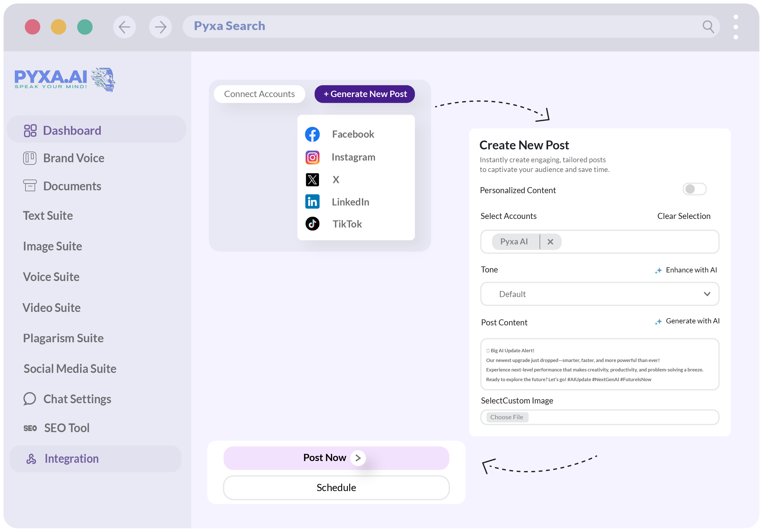Open the Tone dropdown set to Default
The image size is (763, 532).
(x=600, y=294)
